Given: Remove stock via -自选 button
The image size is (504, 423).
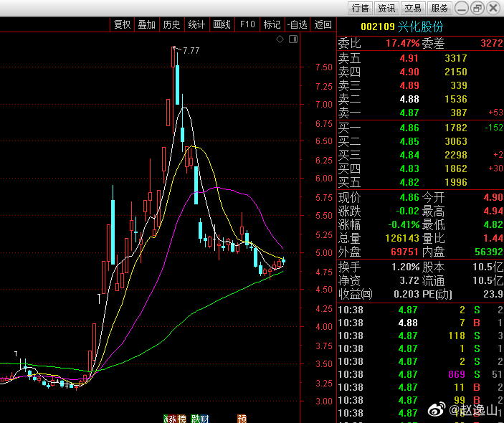Looking at the screenshot, I should click(298, 24).
